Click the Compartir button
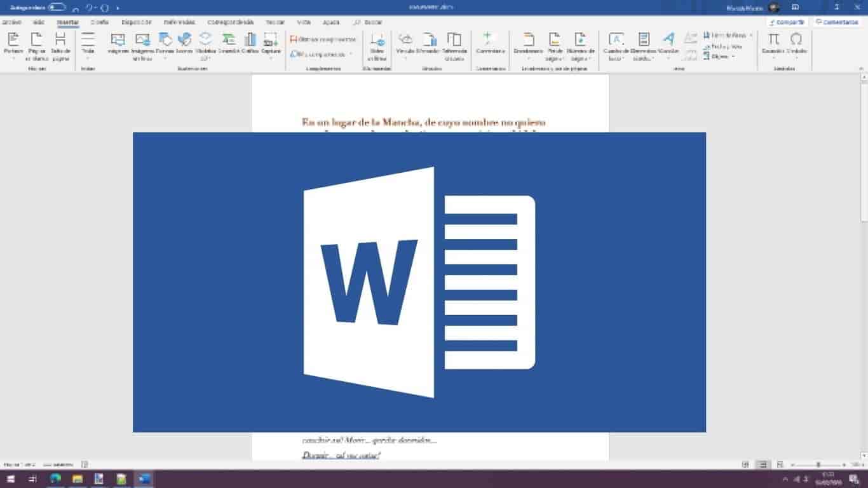Image resolution: width=868 pixels, height=488 pixels. [787, 22]
